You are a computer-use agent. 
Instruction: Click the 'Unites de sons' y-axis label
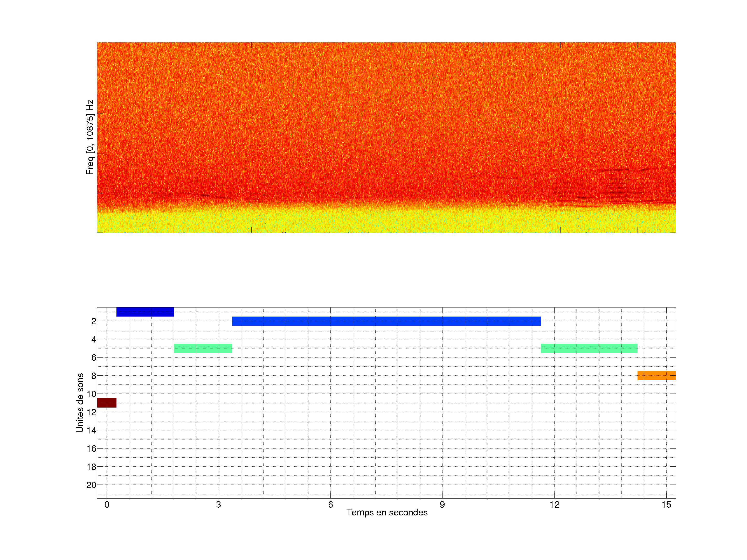[x=80, y=403]
